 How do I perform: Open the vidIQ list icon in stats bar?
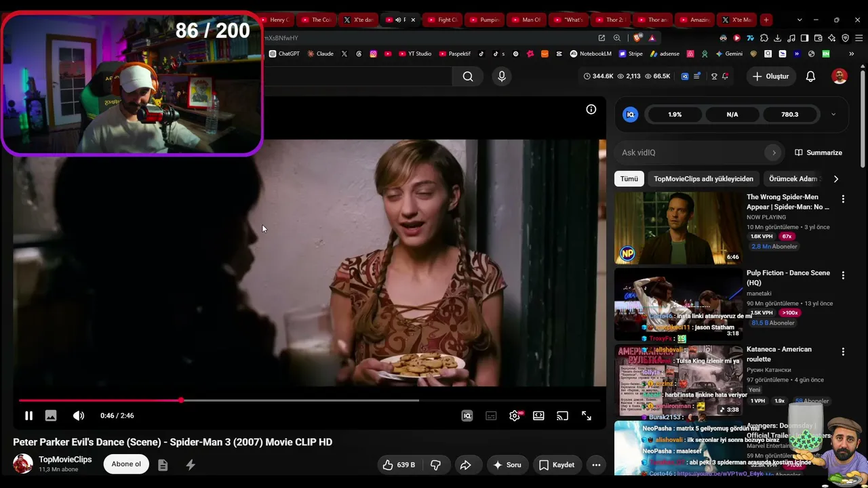(x=697, y=77)
